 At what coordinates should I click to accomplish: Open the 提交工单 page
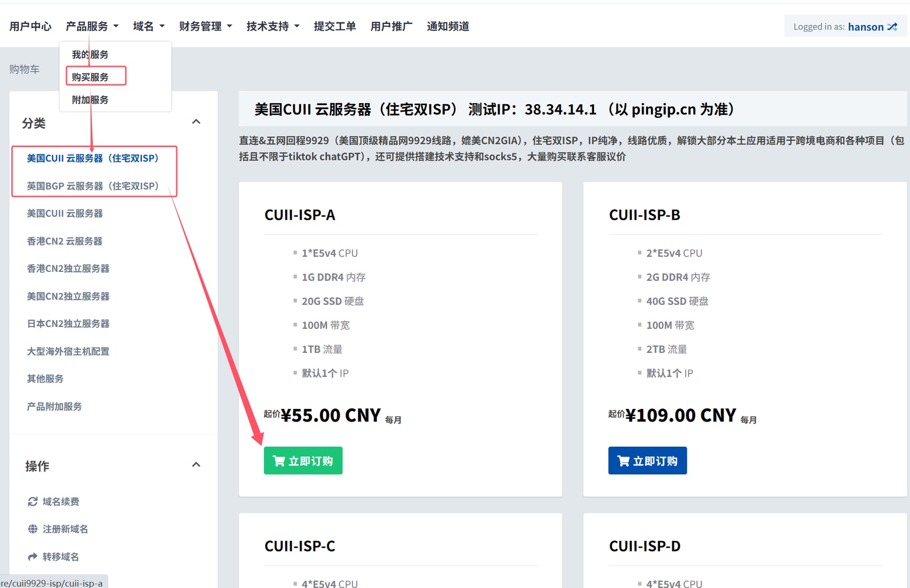click(335, 26)
